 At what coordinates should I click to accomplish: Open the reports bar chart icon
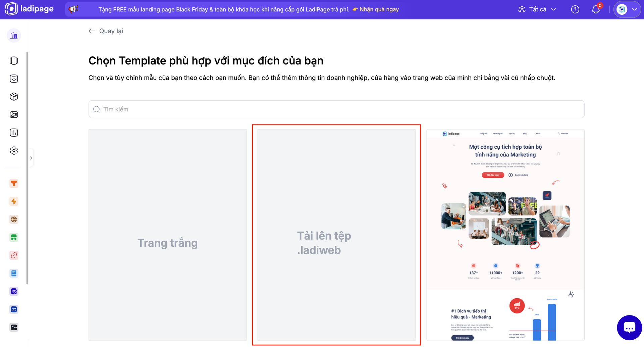pos(14,133)
